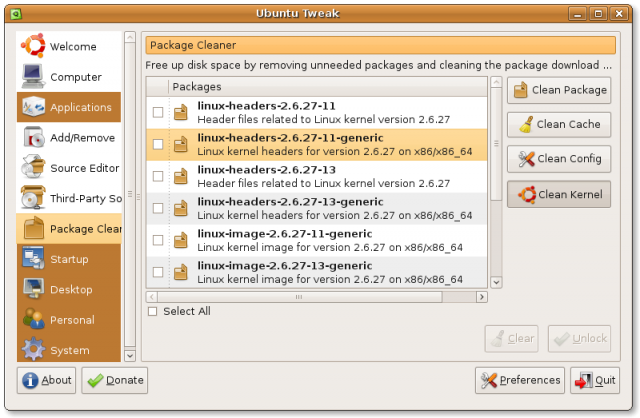Click package icon of linux-headers-2.6.27-13-generic
The image size is (640, 418).
coord(180,208)
